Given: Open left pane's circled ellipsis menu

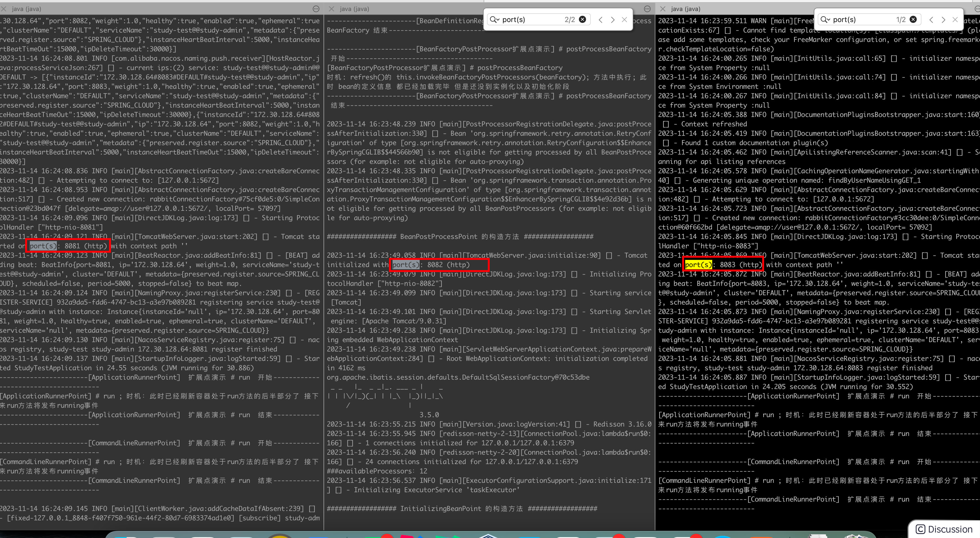Looking at the screenshot, I should click(x=316, y=8).
